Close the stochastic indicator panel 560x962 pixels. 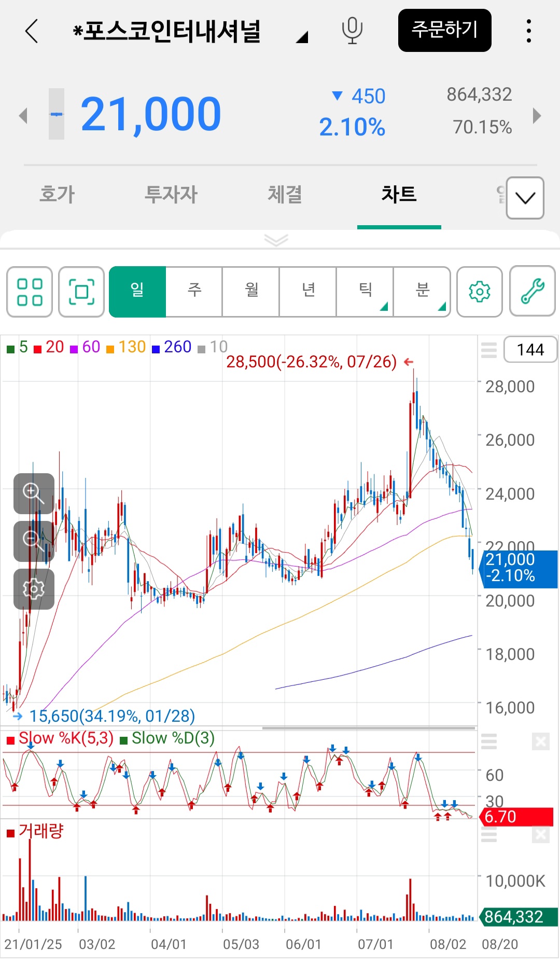pyautogui.click(x=540, y=741)
